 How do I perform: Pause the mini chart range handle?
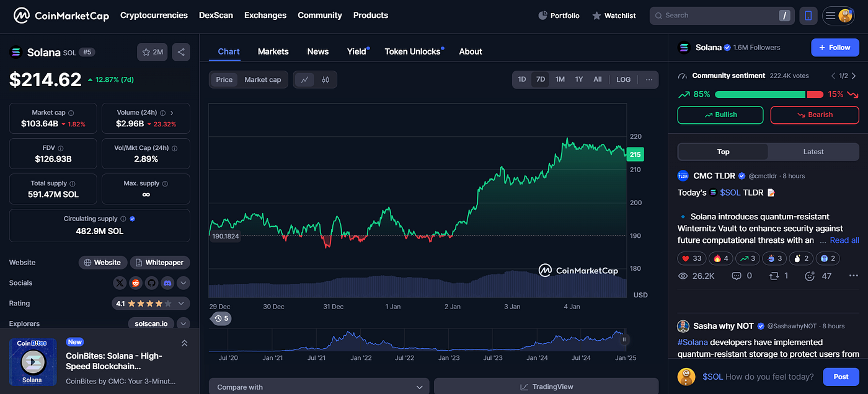(x=624, y=339)
